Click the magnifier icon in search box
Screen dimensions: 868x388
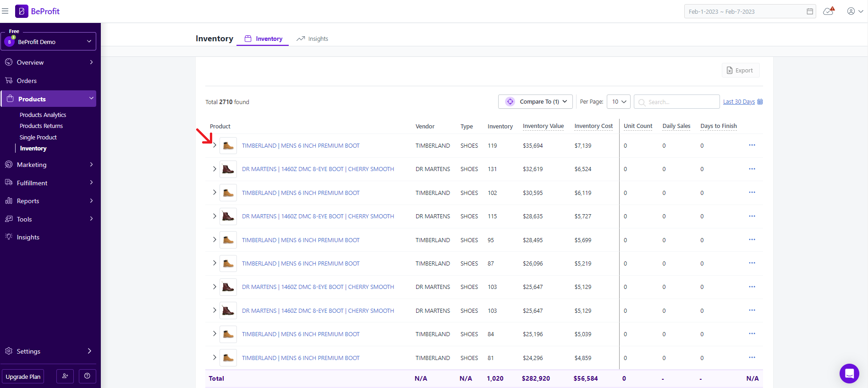coord(642,102)
